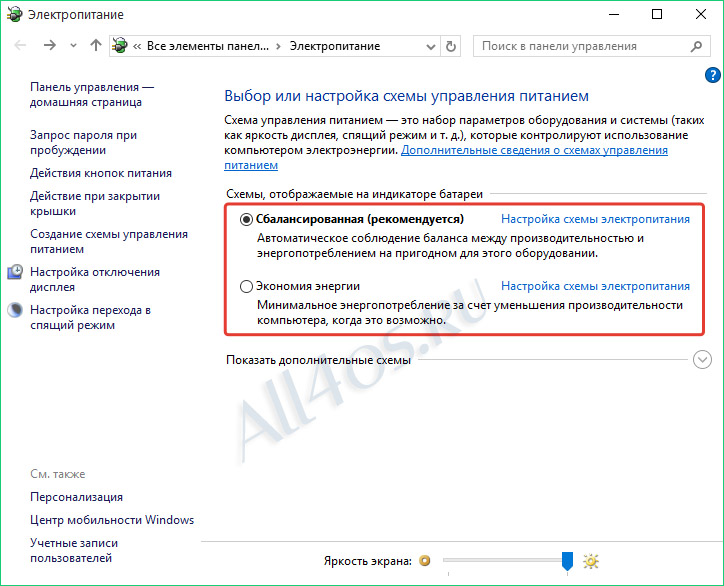Expand the address bar history dropdown
This screenshot has height=586, width=724.
[431, 46]
